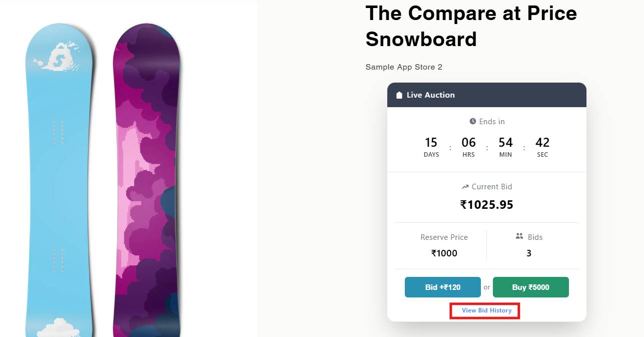Click the Reserve Price label

point(444,237)
